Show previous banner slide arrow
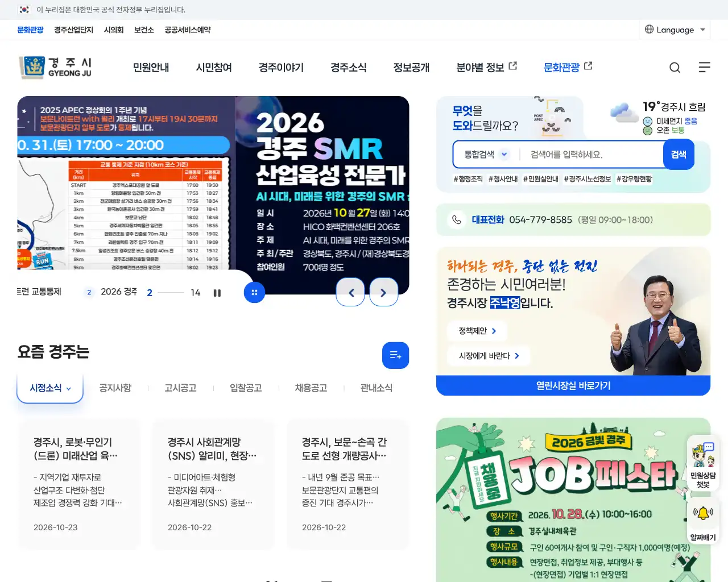The width and height of the screenshot is (728, 582). pos(350,293)
